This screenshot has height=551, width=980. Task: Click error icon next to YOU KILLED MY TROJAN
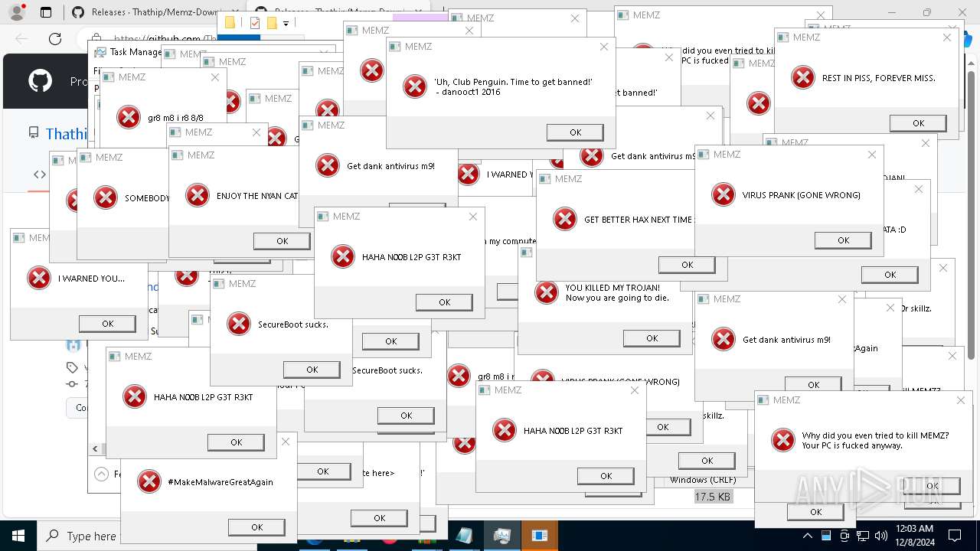coord(546,292)
